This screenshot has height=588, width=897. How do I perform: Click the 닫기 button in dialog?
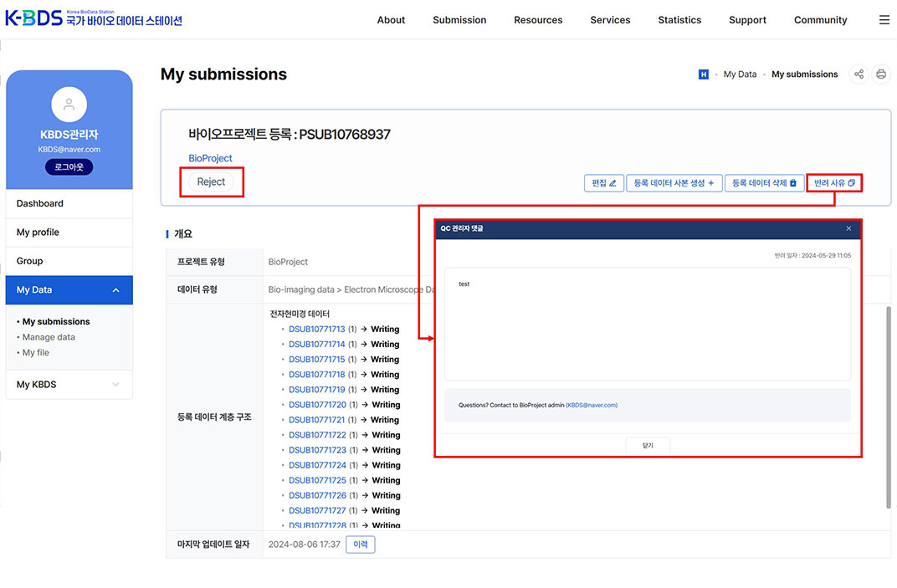pos(648,446)
